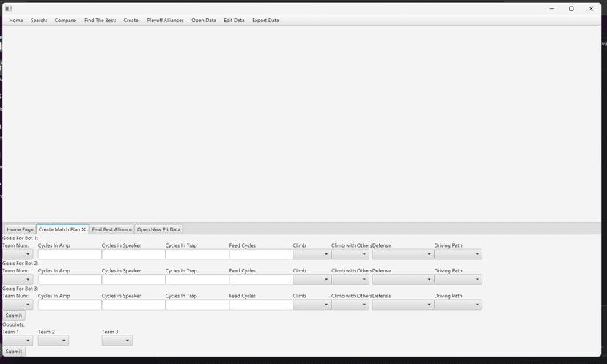Click the application icon in title bar

(x=9, y=9)
